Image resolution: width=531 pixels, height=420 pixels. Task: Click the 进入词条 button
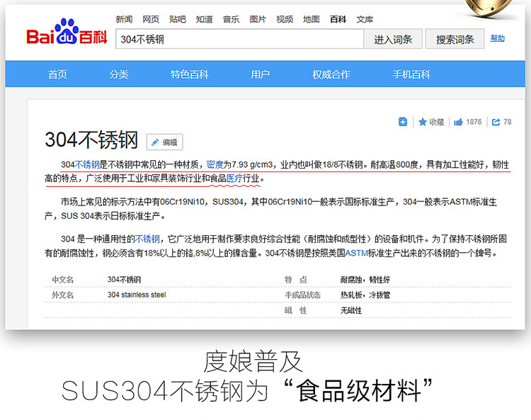click(393, 39)
